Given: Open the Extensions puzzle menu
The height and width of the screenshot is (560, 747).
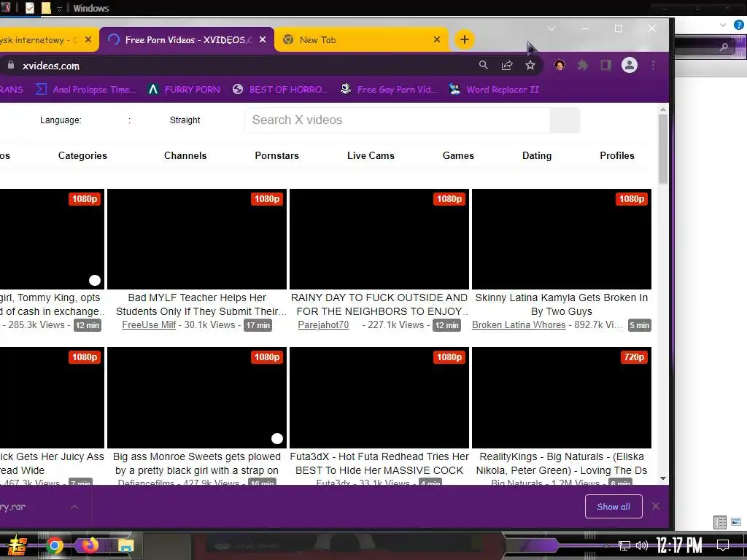Looking at the screenshot, I should [583, 65].
